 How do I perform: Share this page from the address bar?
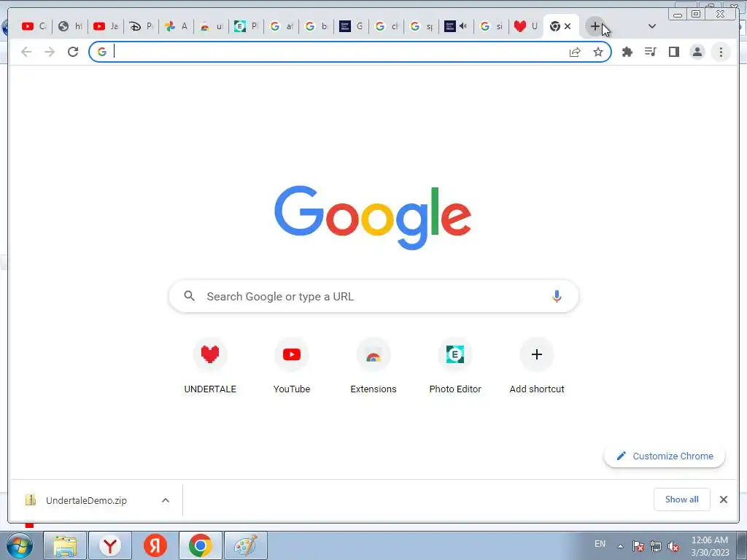575,52
